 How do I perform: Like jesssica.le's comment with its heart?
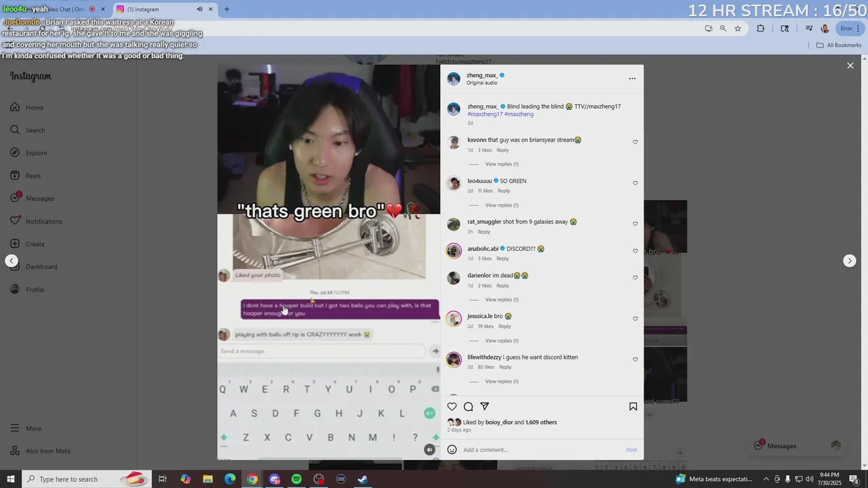tap(635, 319)
